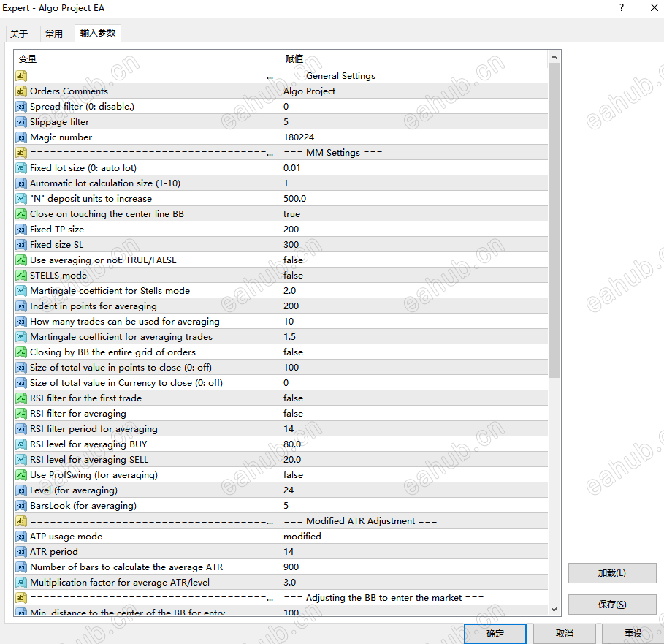
Task: Switch to the 关于 tab
Action: (x=19, y=34)
